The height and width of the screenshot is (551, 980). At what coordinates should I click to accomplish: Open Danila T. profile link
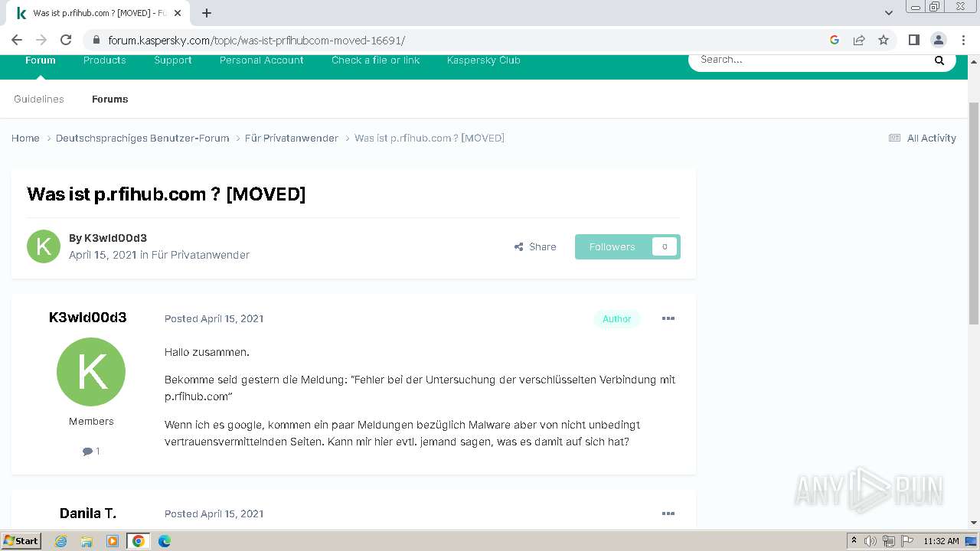click(x=88, y=514)
